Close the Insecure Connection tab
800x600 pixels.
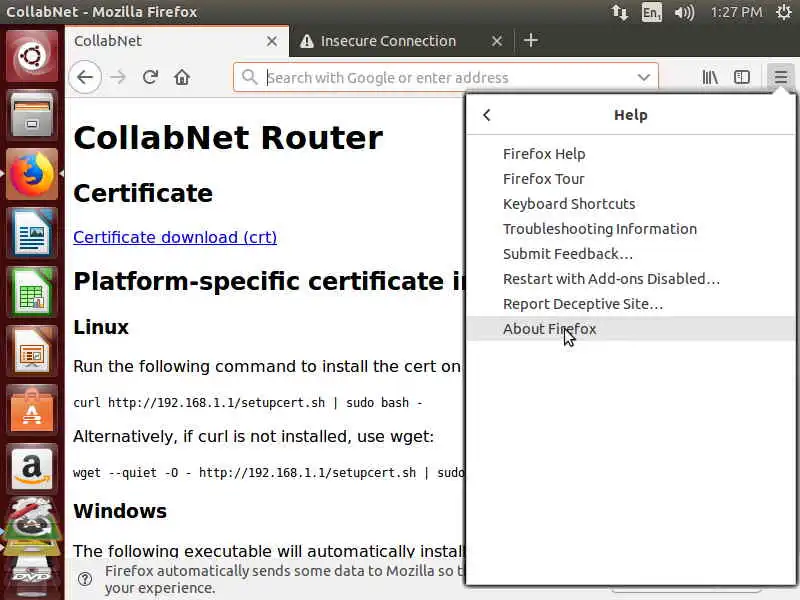497,41
